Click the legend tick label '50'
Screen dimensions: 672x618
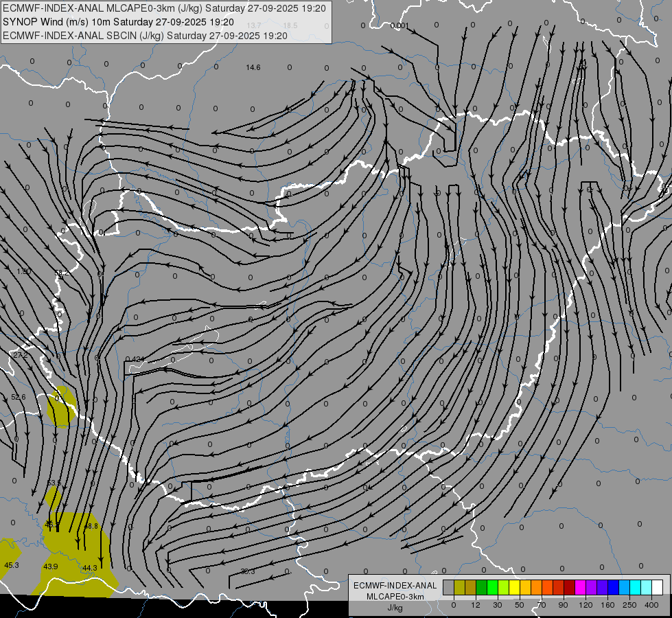pyautogui.click(x=520, y=605)
